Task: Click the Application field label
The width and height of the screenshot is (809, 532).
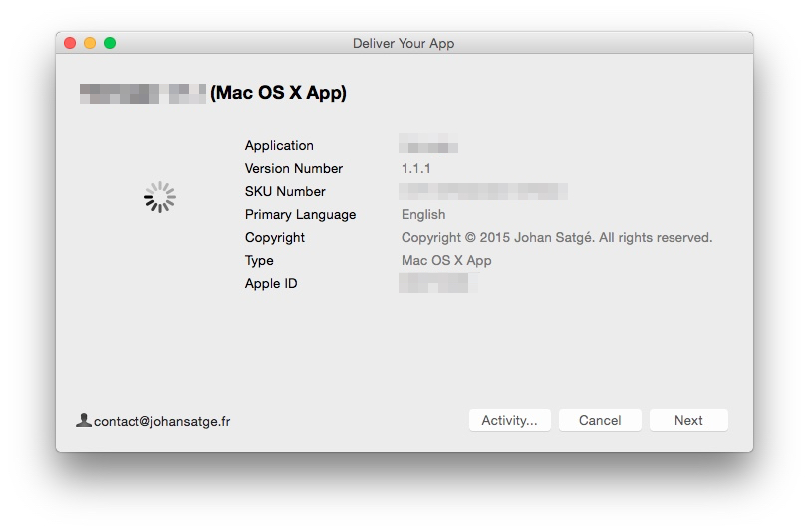Action: (279, 146)
